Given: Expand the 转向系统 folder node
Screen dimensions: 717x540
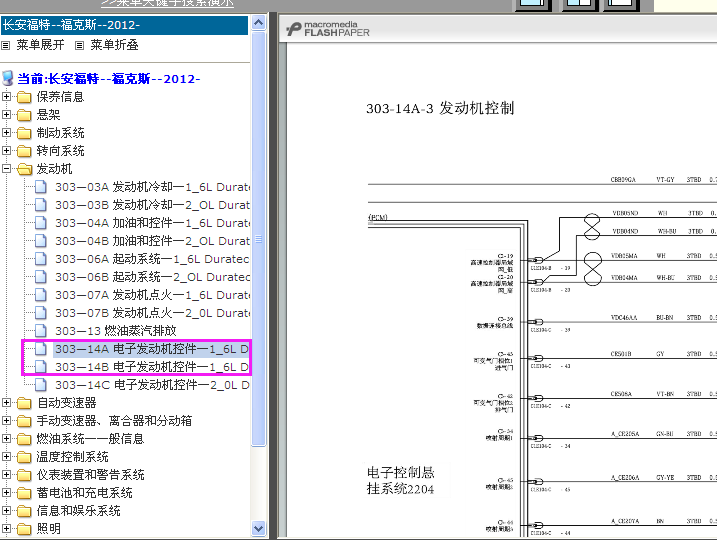Looking at the screenshot, I should 6,150.
